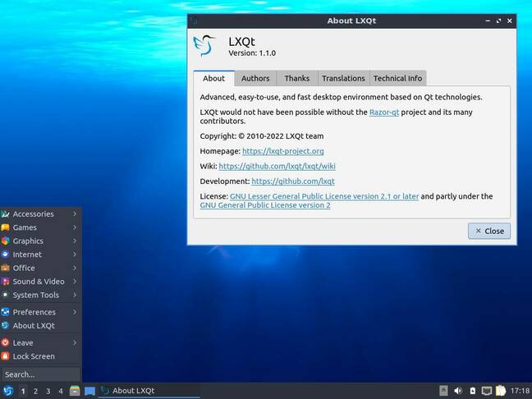Select the About tab
Image resolution: width=532 pixels, height=399 pixels.
coord(213,78)
